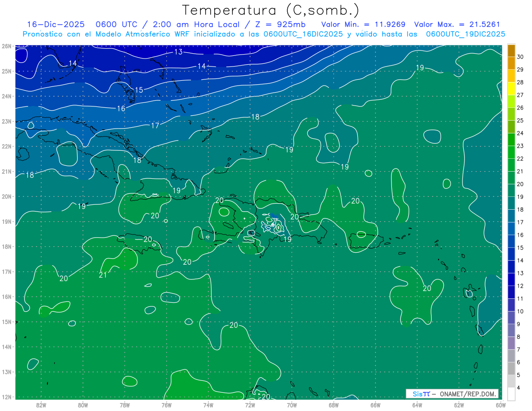Click the "17" contour label on the map

coord(155,126)
